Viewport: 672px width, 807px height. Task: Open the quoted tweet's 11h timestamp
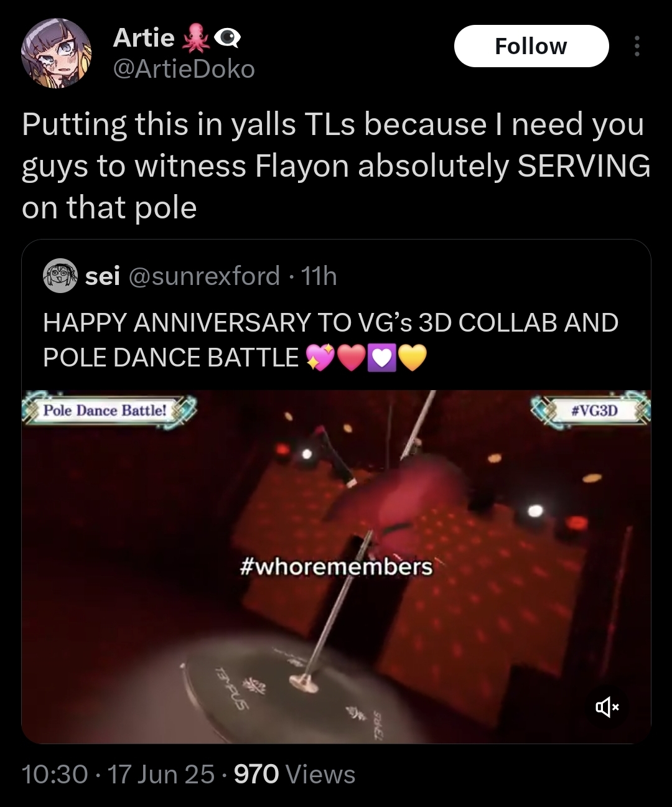pos(319,276)
